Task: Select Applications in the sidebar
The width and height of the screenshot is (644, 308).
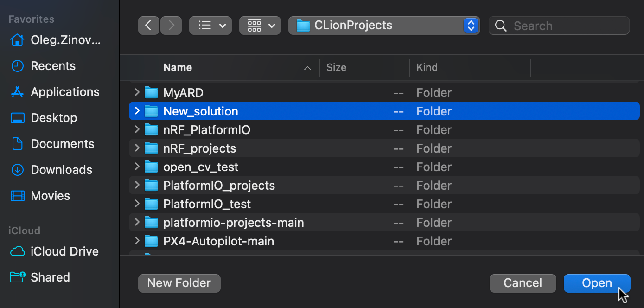Action: click(64, 91)
